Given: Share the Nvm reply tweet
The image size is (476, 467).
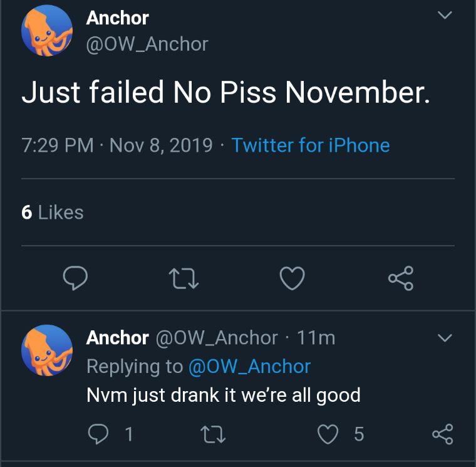Looking at the screenshot, I should [x=442, y=434].
